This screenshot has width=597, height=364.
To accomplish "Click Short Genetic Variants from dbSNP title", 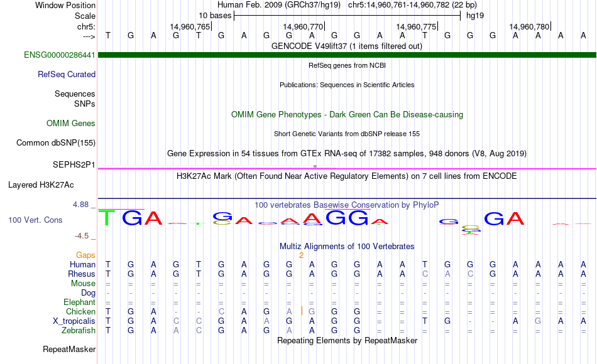I will (x=347, y=134).
